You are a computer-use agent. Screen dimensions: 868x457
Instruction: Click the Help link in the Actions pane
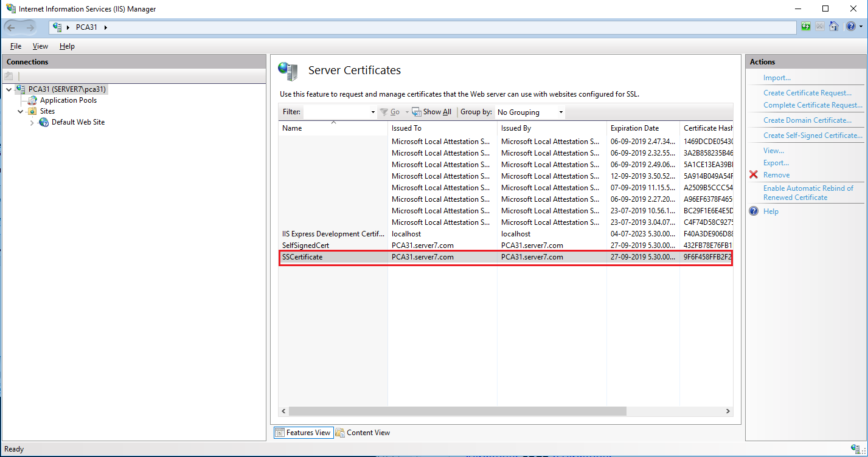pyautogui.click(x=771, y=211)
